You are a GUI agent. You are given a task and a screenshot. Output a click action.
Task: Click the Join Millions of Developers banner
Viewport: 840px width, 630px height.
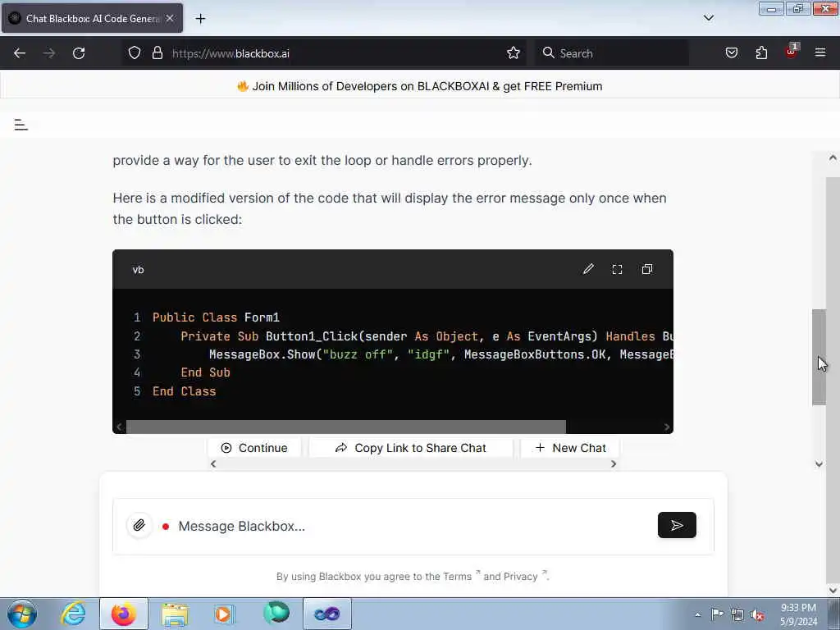click(x=420, y=86)
